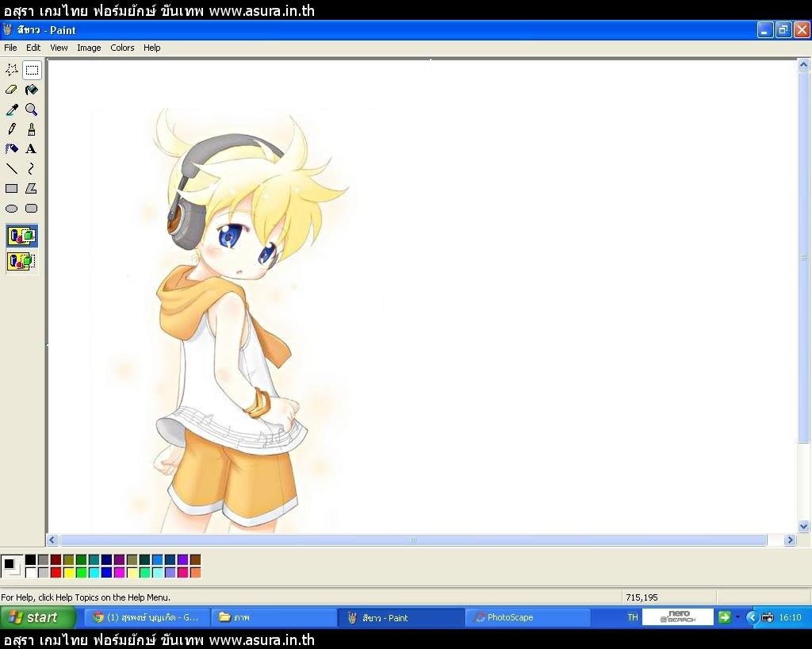Click the foreground/background color indicator box
812x649 pixels.
(12, 566)
